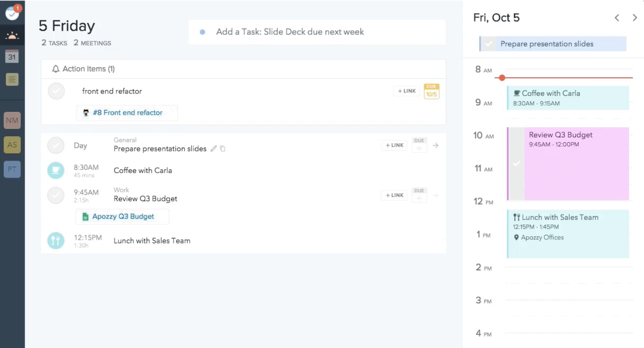The height and width of the screenshot is (348, 644).
Task: Click the fork and knife Lunch icon
Action: coord(56,240)
